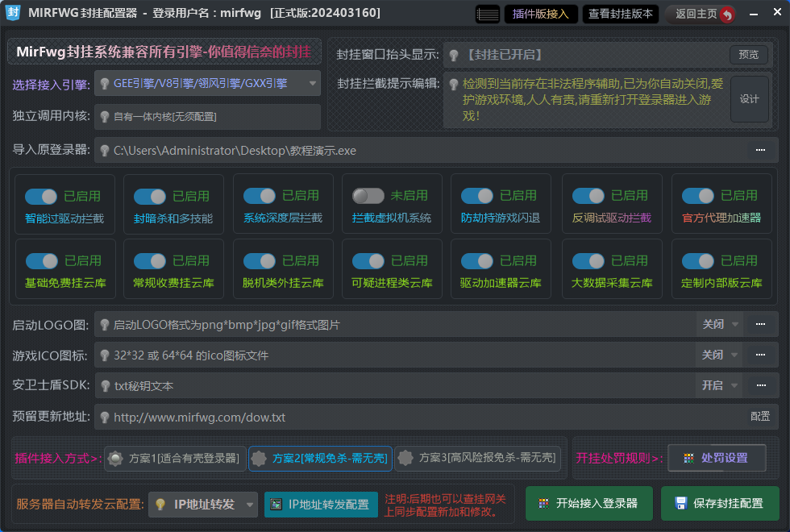Browse for original login exe with ellipsis
Screen dimensions: 790x532
point(760,150)
